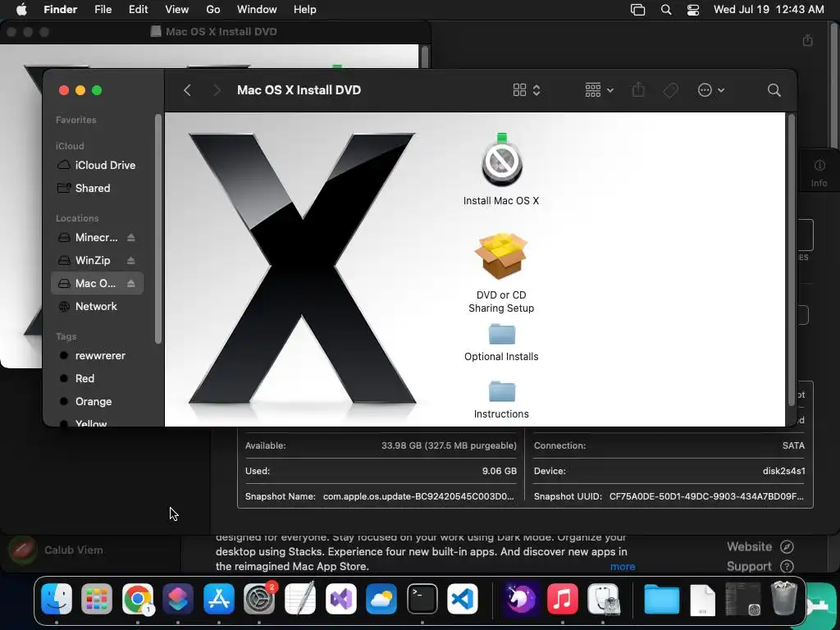Open the Instructions folder
This screenshot has width=840, height=630.
tap(502, 391)
